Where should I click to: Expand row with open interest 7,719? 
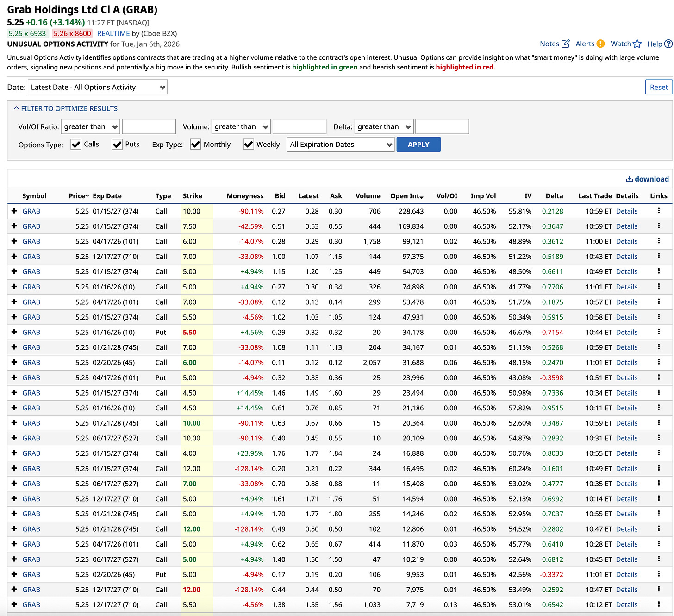(x=14, y=604)
